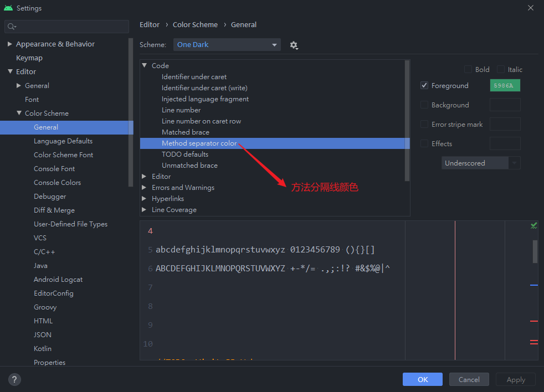
Task: Click the green inspections checkmark in preview editor
Action: click(x=533, y=225)
